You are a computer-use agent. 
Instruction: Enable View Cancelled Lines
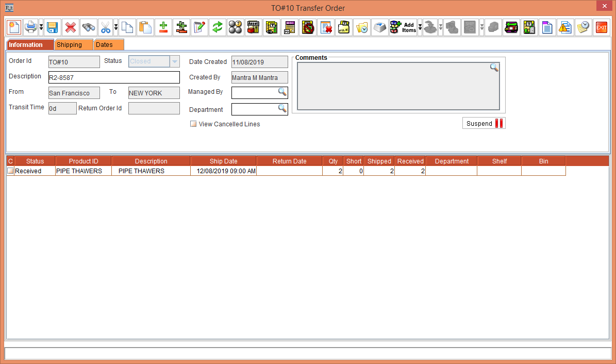coord(193,124)
